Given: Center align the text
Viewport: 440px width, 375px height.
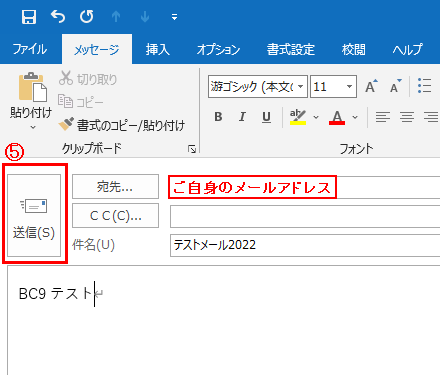Looking at the screenshot, I should point(407,117).
